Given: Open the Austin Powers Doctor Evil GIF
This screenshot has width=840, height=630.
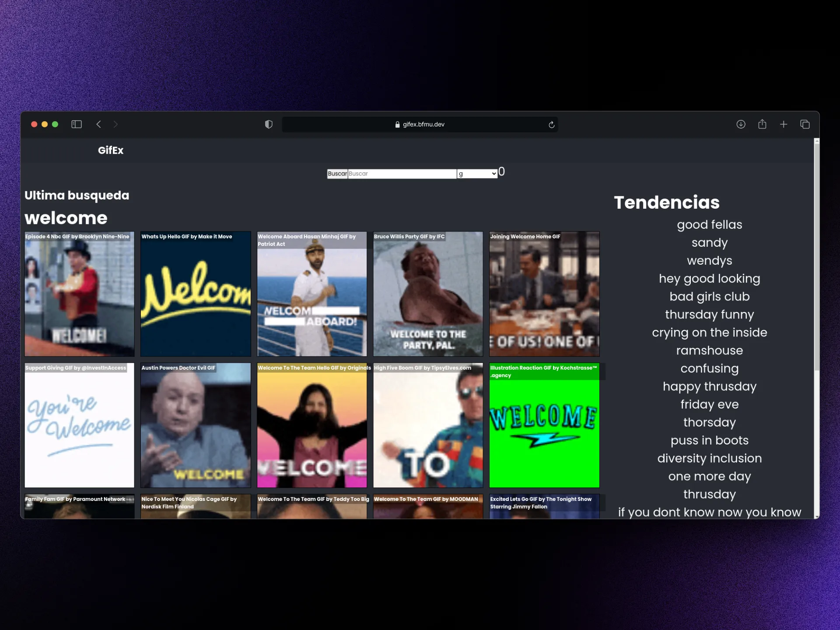Looking at the screenshot, I should pos(196,425).
